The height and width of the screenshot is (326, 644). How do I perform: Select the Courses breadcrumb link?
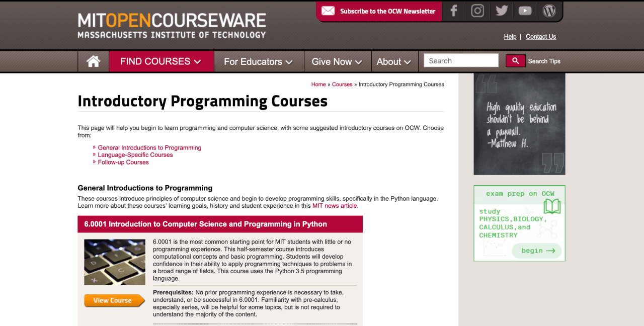tap(342, 84)
